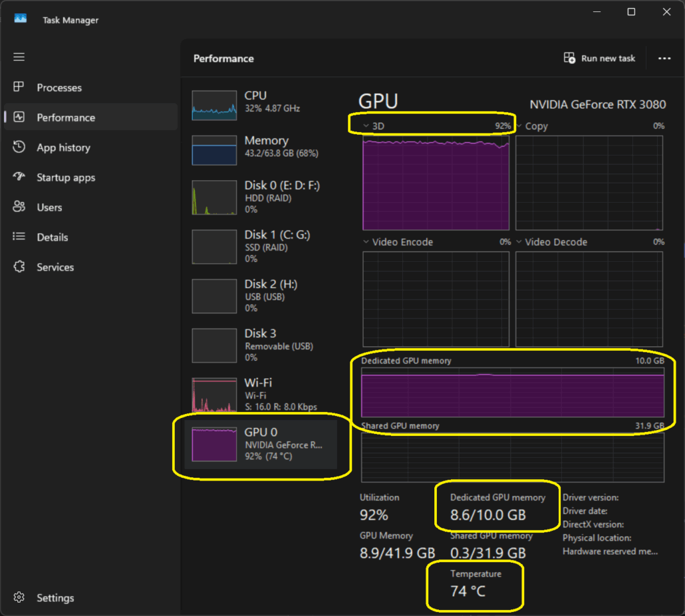Open Processes via its sidebar icon
Viewport: 685px width, 616px height.
point(19,87)
